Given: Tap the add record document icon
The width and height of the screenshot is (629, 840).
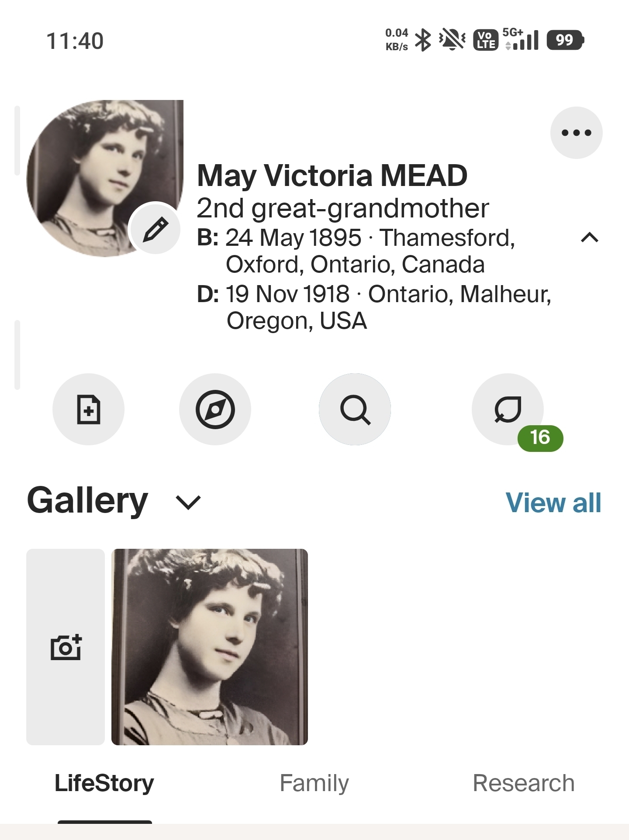Looking at the screenshot, I should point(89,409).
